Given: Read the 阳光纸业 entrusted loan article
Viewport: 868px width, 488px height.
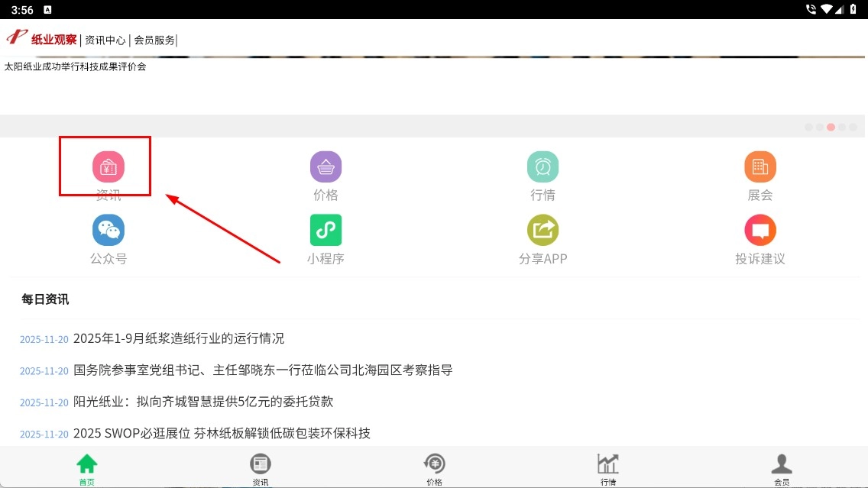Looking at the screenshot, I should click(203, 402).
